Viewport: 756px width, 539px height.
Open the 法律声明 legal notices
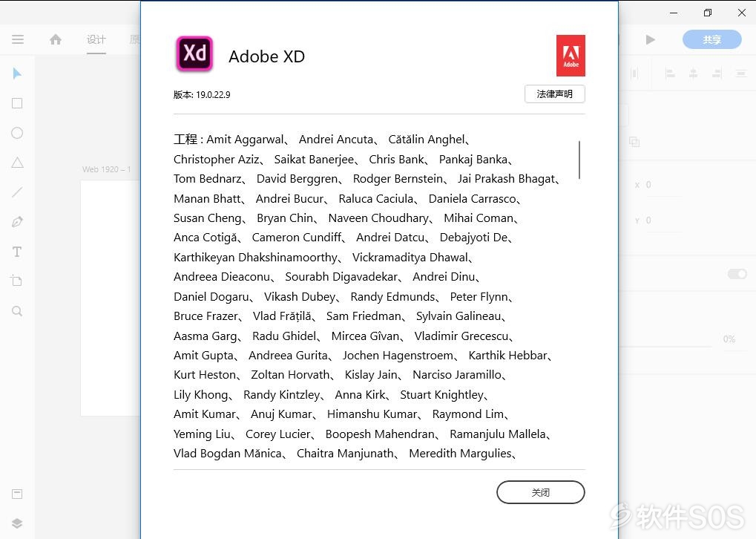(x=554, y=94)
